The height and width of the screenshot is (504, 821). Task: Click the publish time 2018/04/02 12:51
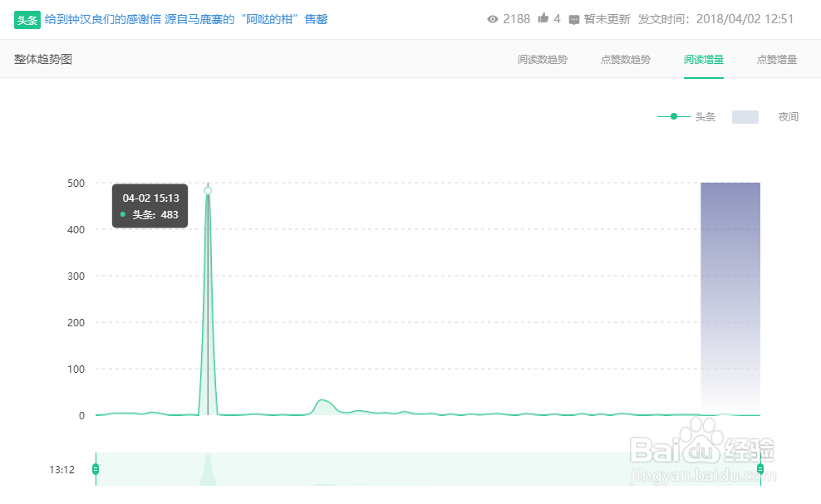click(745, 19)
